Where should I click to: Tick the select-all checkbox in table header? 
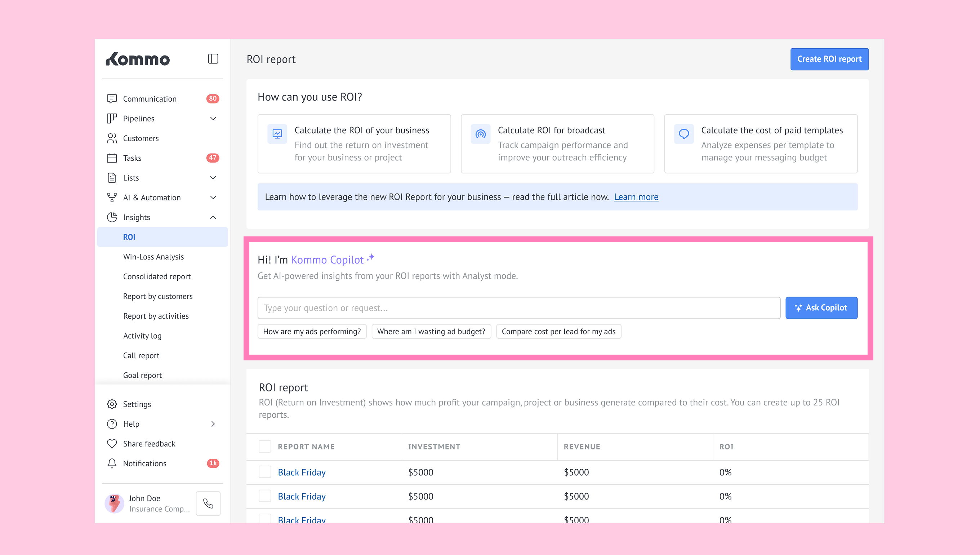click(x=265, y=447)
